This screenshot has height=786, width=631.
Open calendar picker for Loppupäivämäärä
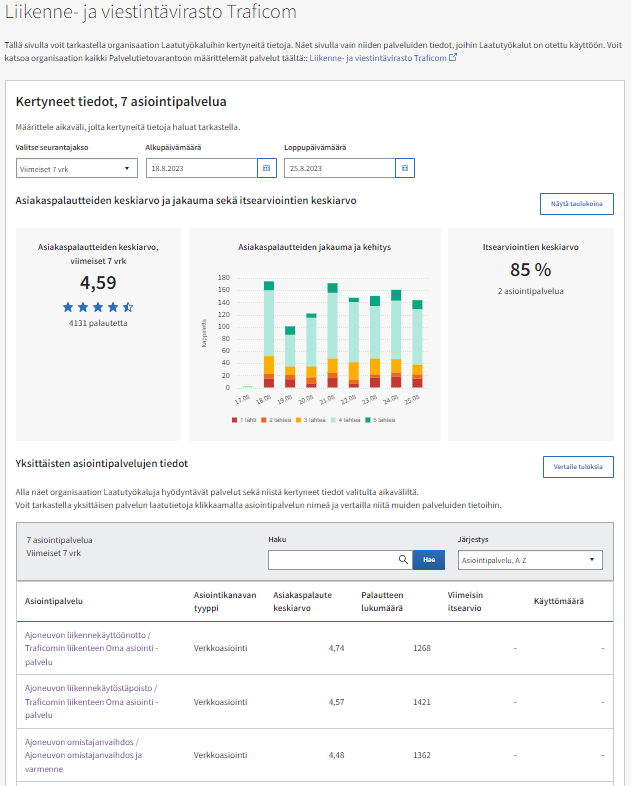point(404,168)
